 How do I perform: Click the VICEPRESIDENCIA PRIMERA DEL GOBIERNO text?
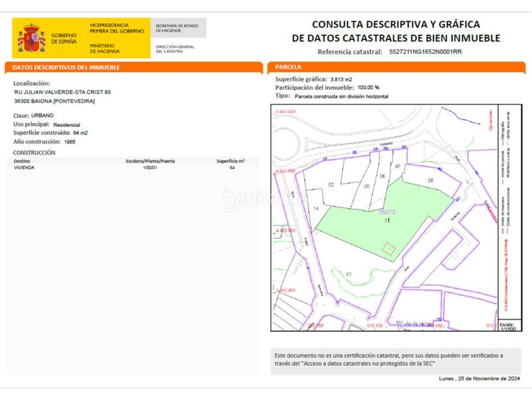coord(117,28)
